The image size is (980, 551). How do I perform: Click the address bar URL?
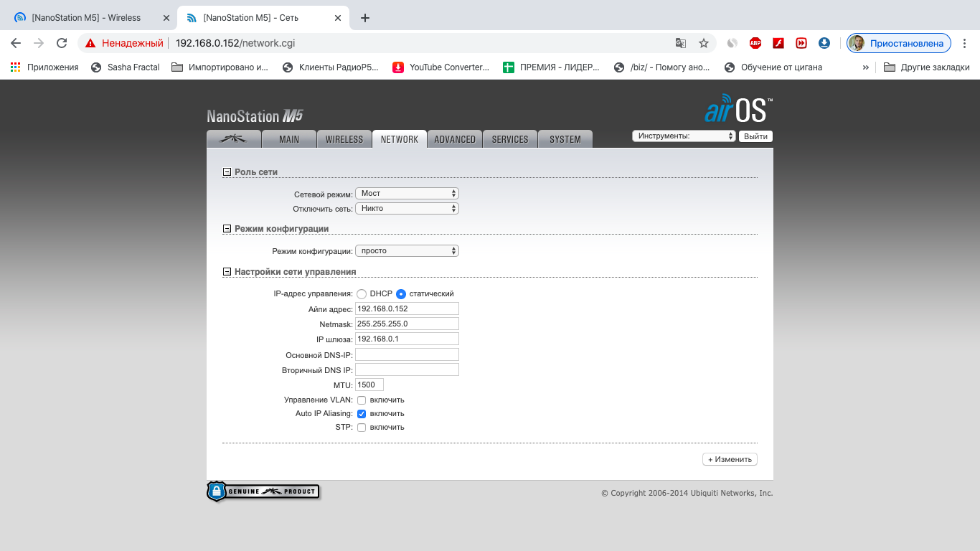coord(235,43)
